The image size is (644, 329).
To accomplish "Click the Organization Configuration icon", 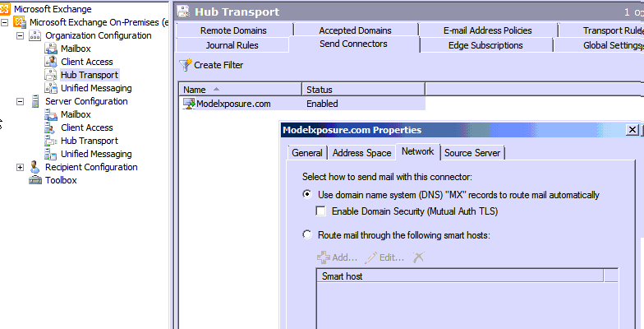I will tap(34, 35).
